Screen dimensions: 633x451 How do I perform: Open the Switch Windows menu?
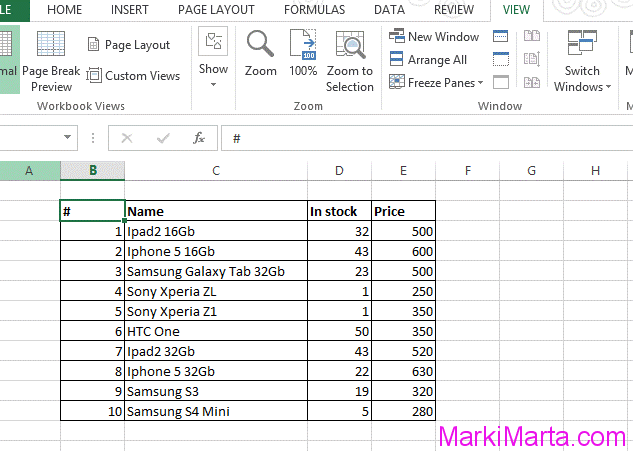[x=582, y=61]
